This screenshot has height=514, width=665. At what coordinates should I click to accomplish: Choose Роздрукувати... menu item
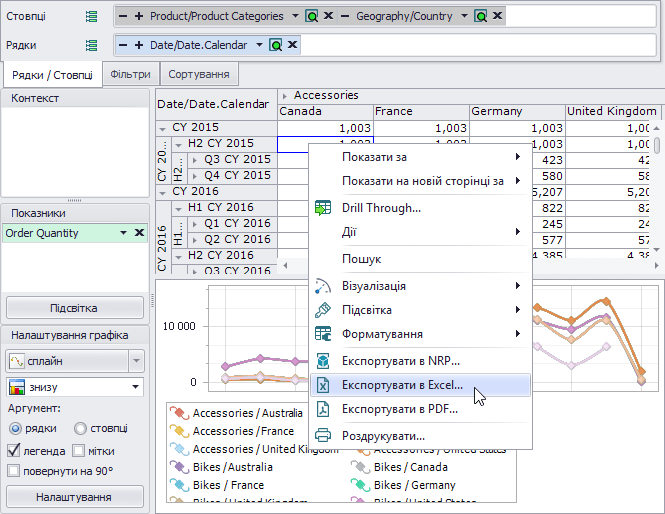click(x=420, y=436)
